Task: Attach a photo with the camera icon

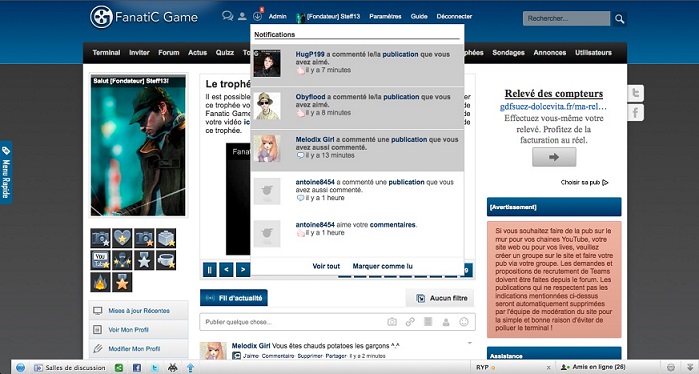Action: [392, 322]
